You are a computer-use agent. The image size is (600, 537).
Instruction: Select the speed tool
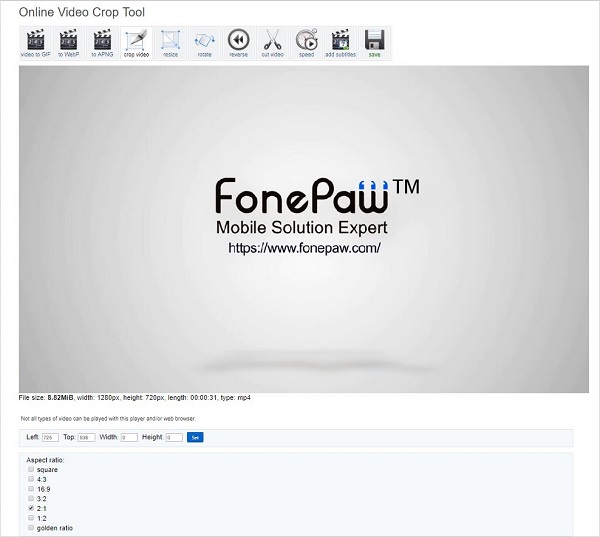tap(306, 43)
